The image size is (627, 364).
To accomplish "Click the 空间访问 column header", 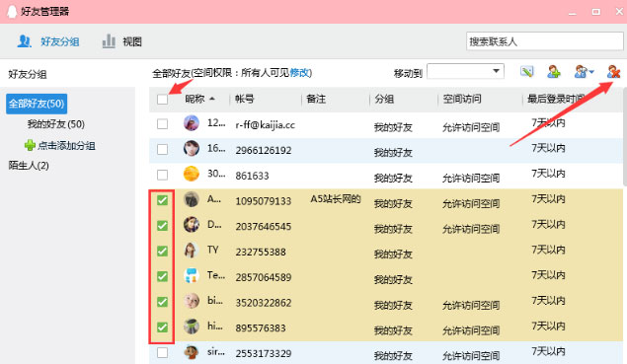I will [x=462, y=99].
